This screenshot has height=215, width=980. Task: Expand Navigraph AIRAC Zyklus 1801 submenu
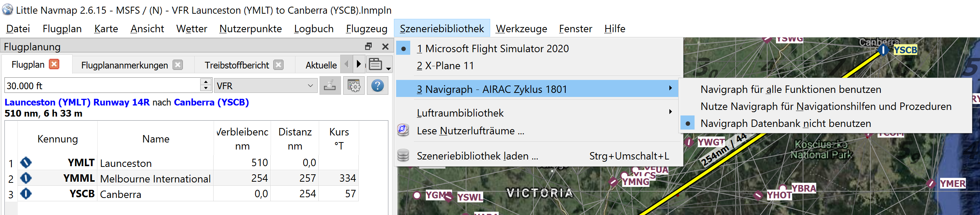[538, 89]
